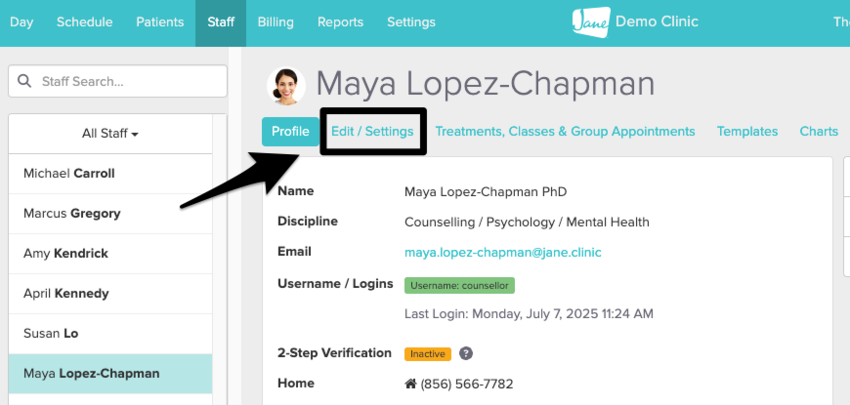Open the Reports tab
This screenshot has height=405, width=850.
tap(340, 22)
